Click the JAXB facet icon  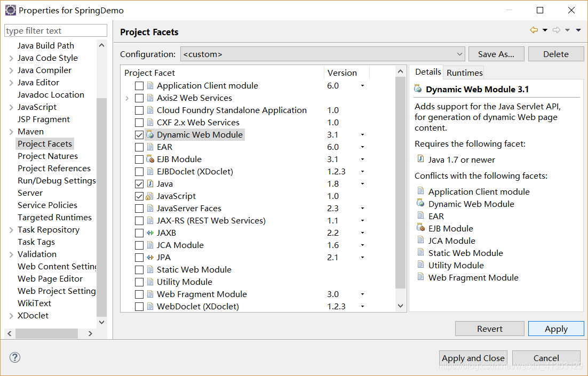pyautogui.click(x=150, y=233)
